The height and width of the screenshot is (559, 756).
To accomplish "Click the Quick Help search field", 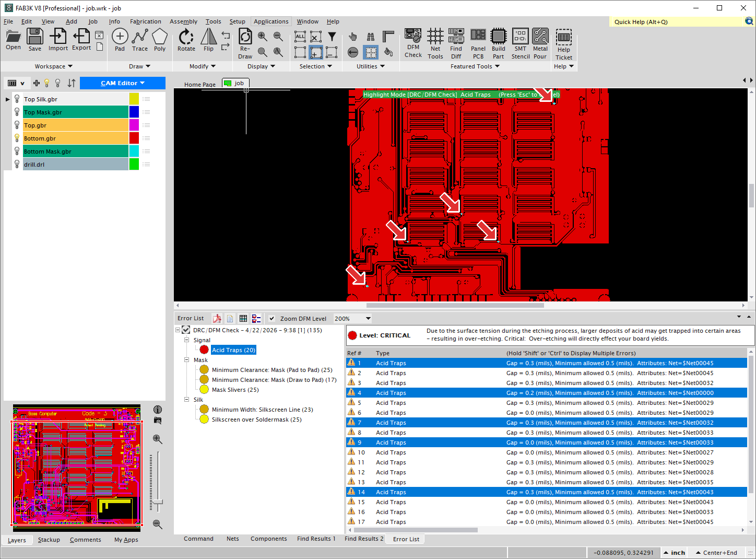I will (677, 22).
